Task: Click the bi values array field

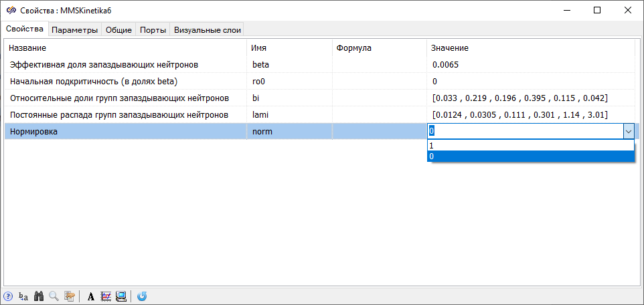Action: tap(519, 98)
